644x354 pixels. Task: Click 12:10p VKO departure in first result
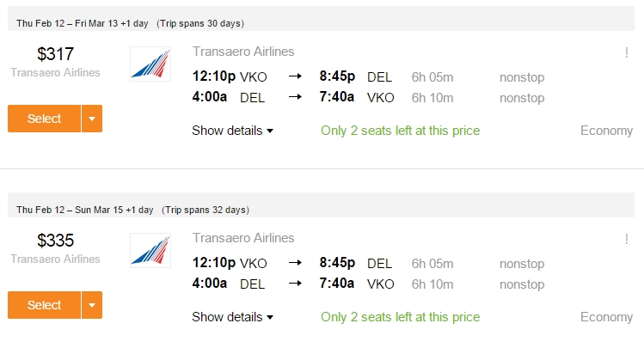[230, 76]
